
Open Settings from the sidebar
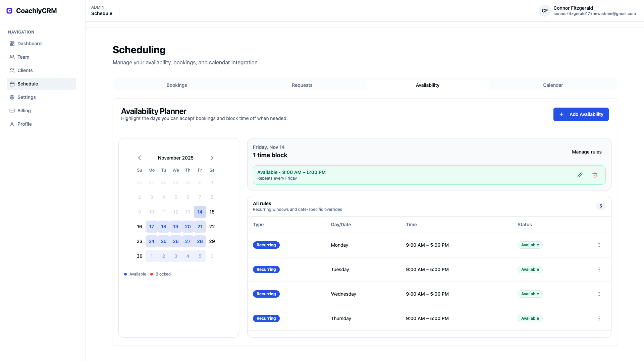click(x=26, y=97)
